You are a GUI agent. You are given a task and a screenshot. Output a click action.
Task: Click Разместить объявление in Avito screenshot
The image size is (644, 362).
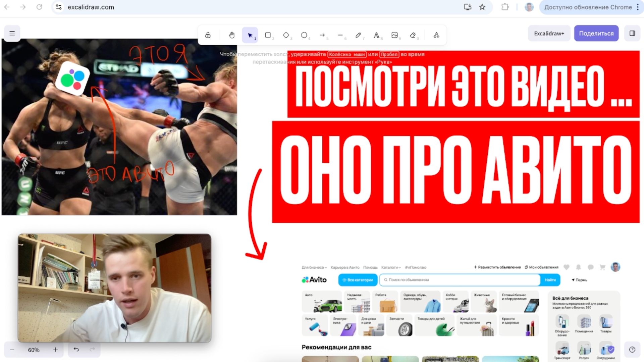pos(497,267)
